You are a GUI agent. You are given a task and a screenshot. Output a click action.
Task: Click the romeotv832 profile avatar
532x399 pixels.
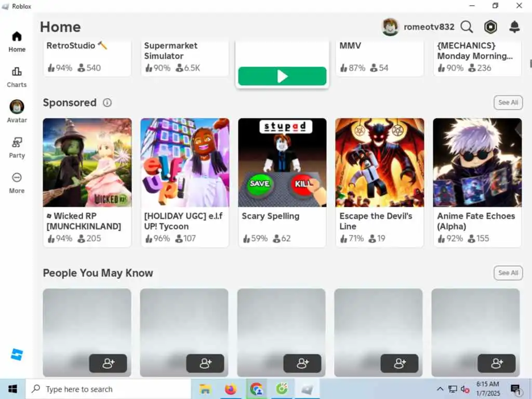[x=390, y=27]
